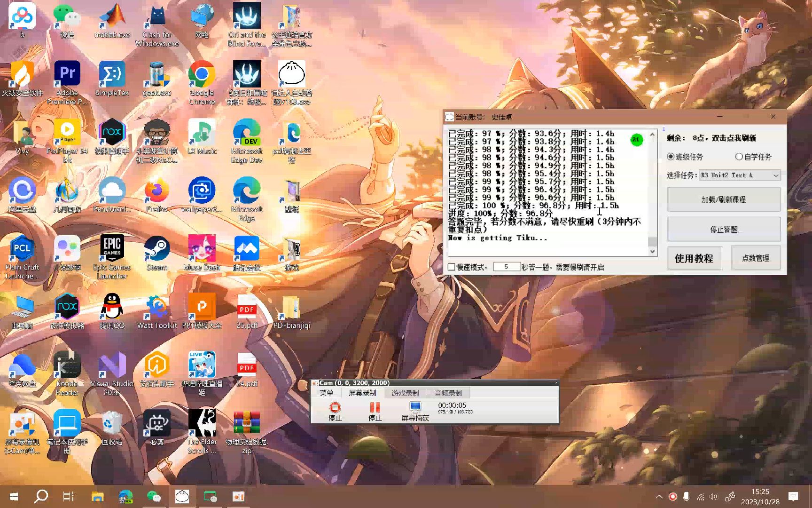Click the 停止答题 button

coord(724,229)
